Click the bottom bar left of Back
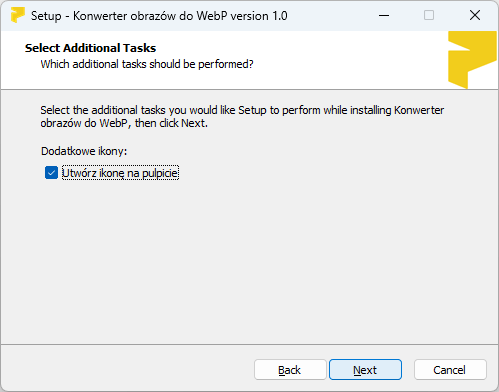Viewport: 499px width, 392px height. 127,370
